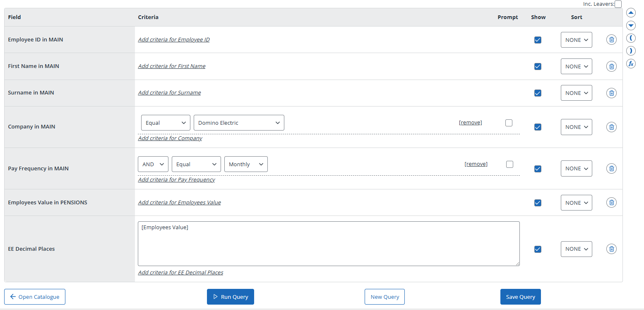644x310 pixels.
Task: Open Pay Frequency Equal operator dropdown
Action: pyautogui.click(x=196, y=164)
